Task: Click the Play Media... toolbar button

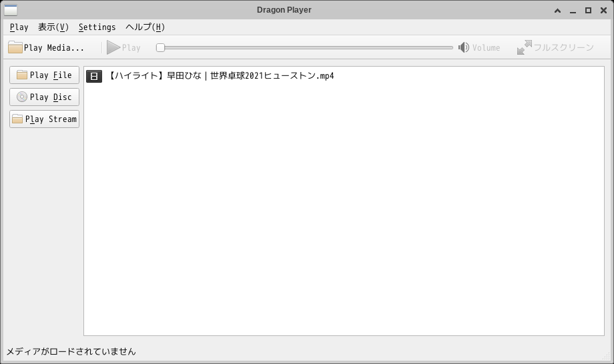Action: (x=46, y=48)
